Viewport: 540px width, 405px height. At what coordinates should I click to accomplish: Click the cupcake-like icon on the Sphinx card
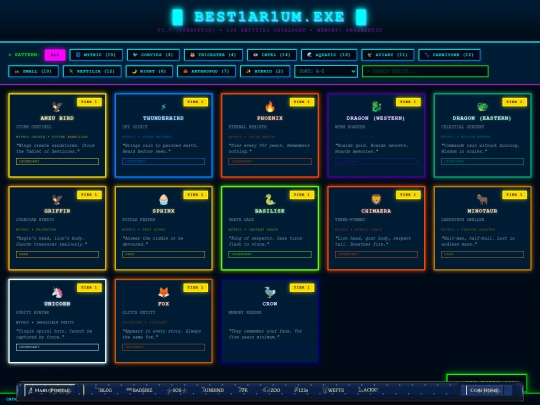(164, 199)
